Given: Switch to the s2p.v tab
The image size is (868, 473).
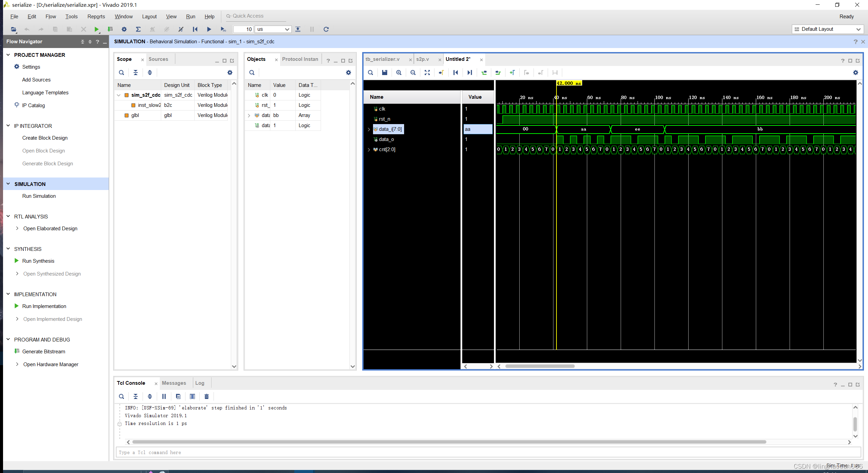Looking at the screenshot, I should 422,59.
